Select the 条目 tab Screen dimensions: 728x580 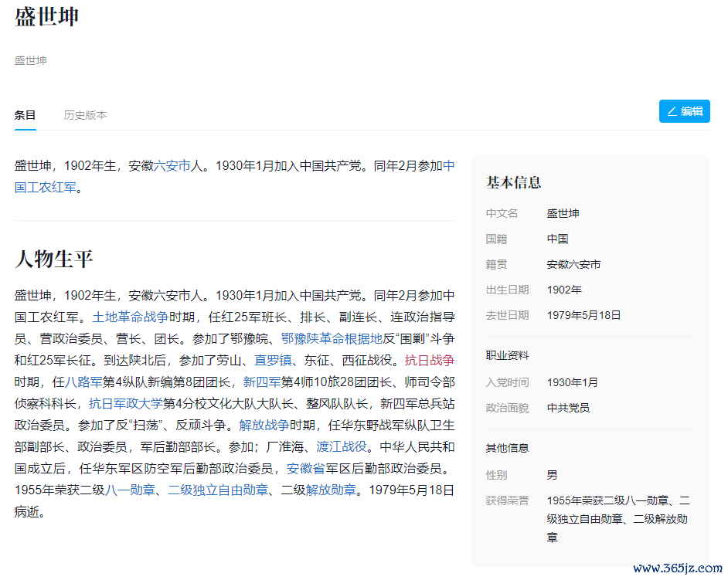(25, 115)
